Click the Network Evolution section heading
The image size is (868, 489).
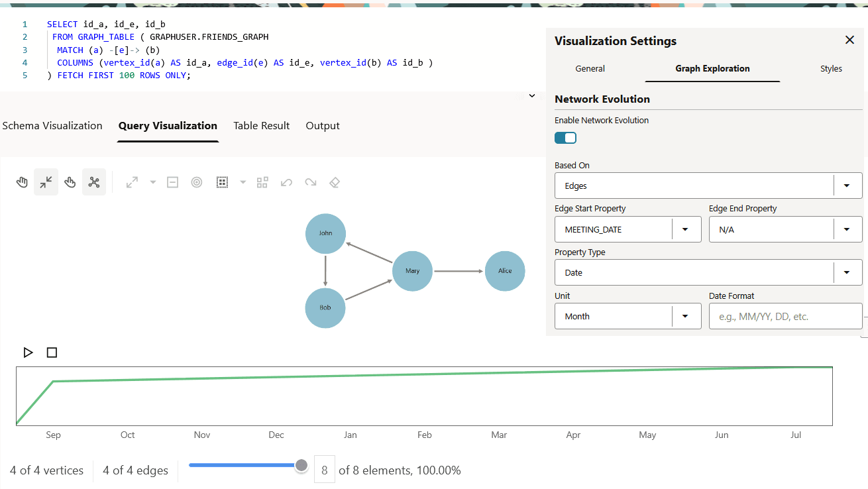(x=602, y=99)
